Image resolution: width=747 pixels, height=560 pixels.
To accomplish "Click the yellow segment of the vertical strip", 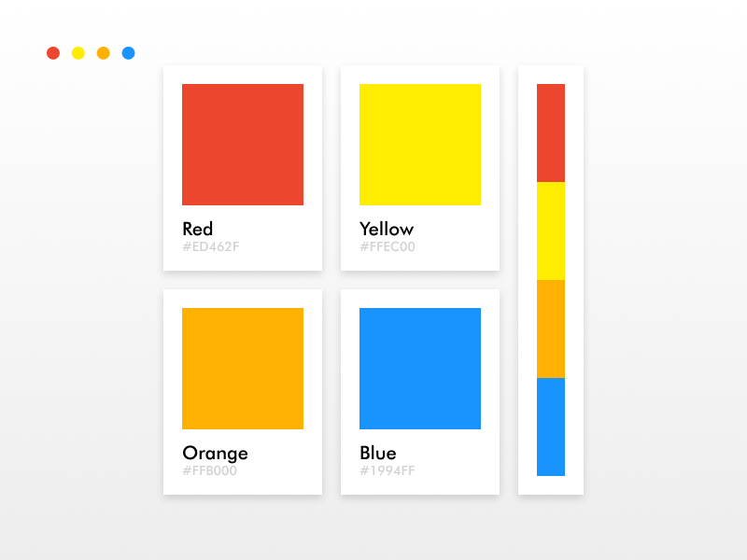I will coord(551,231).
